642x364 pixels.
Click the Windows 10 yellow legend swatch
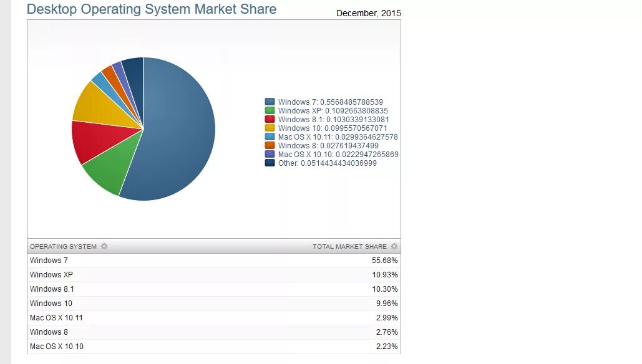[x=270, y=128]
